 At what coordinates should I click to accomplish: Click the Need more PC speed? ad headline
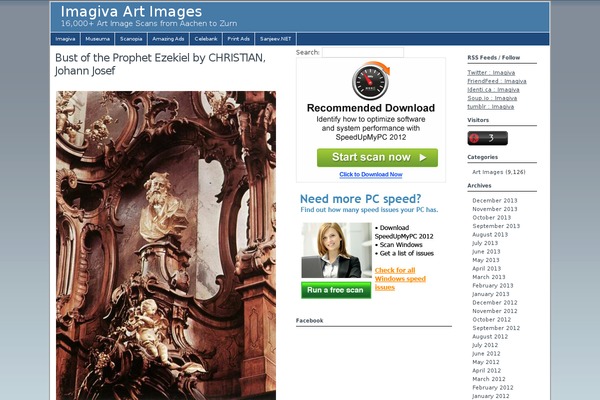coord(360,199)
